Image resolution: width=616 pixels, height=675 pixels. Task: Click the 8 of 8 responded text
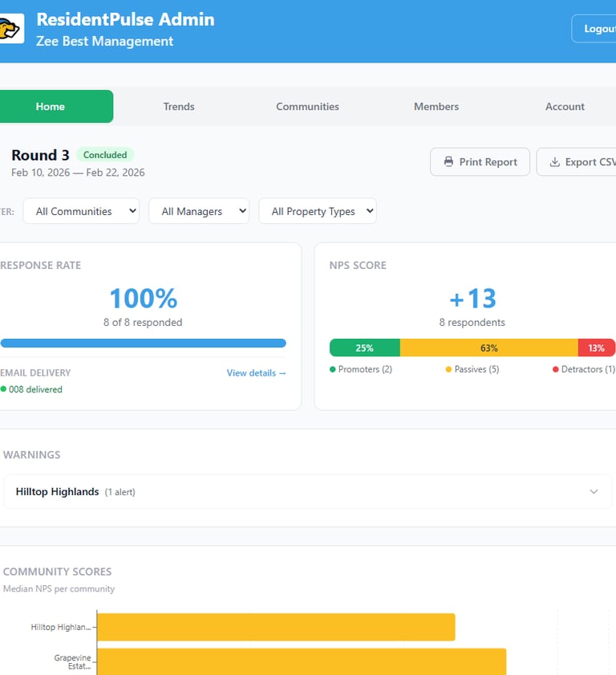(x=143, y=323)
